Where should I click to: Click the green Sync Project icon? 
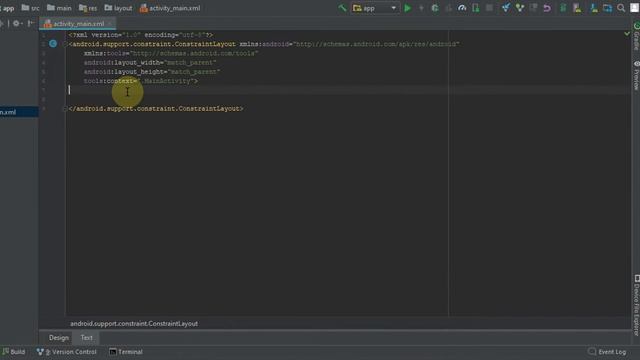(563, 8)
